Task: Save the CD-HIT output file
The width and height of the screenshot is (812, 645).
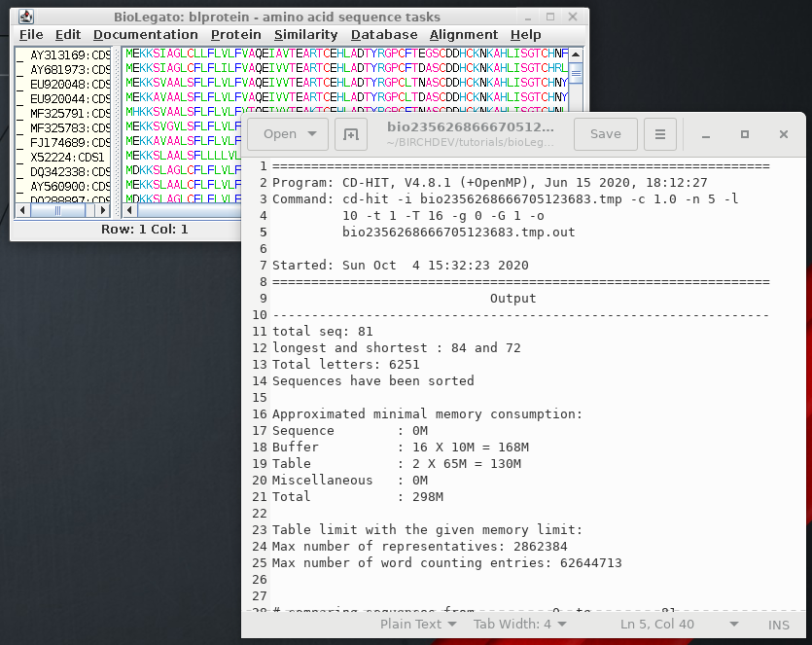Action: [605, 134]
